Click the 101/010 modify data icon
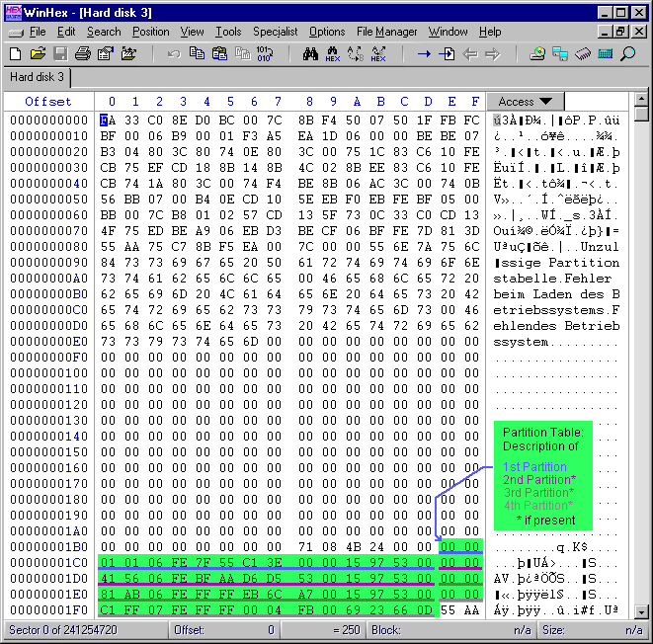The height and width of the screenshot is (644, 653). tap(265, 54)
